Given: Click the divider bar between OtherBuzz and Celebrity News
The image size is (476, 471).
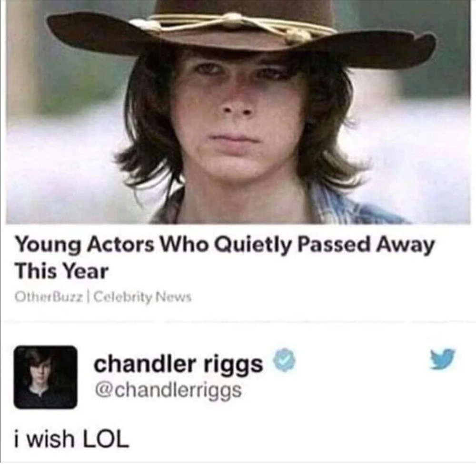Looking at the screenshot, I should coord(89,296).
